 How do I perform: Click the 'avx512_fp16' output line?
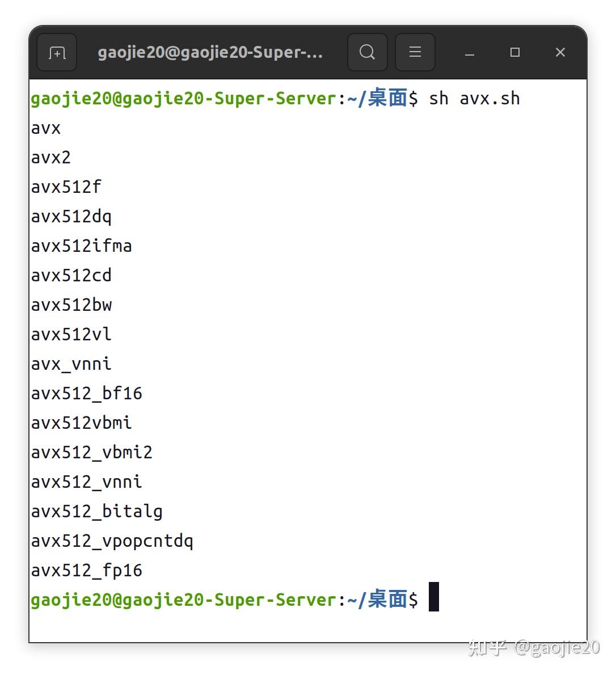[x=86, y=571]
